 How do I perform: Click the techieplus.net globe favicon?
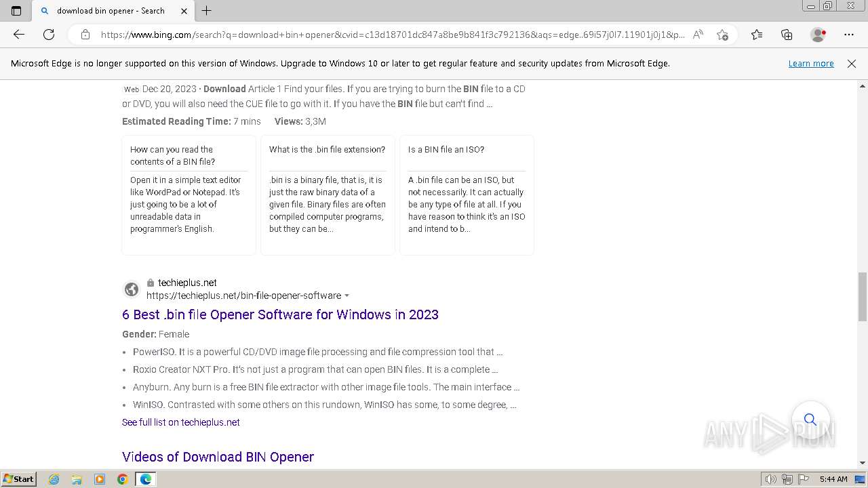(x=132, y=289)
